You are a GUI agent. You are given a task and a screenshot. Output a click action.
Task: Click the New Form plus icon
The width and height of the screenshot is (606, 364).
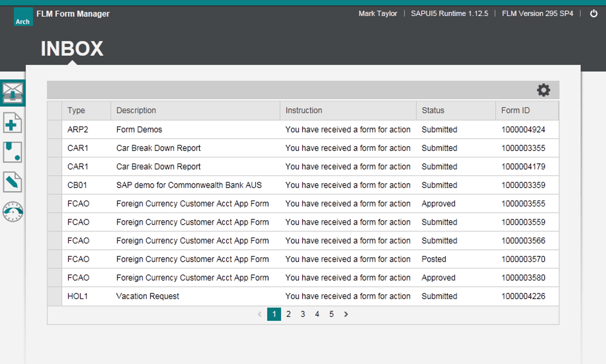point(12,123)
